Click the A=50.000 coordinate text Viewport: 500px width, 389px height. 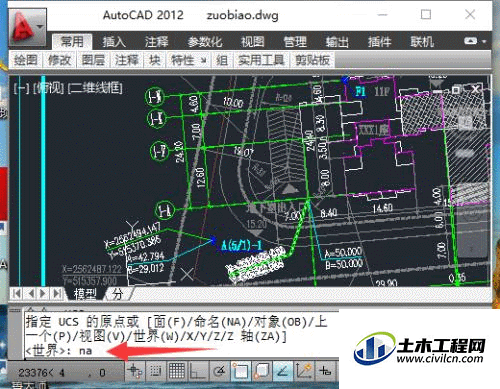coord(343,253)
